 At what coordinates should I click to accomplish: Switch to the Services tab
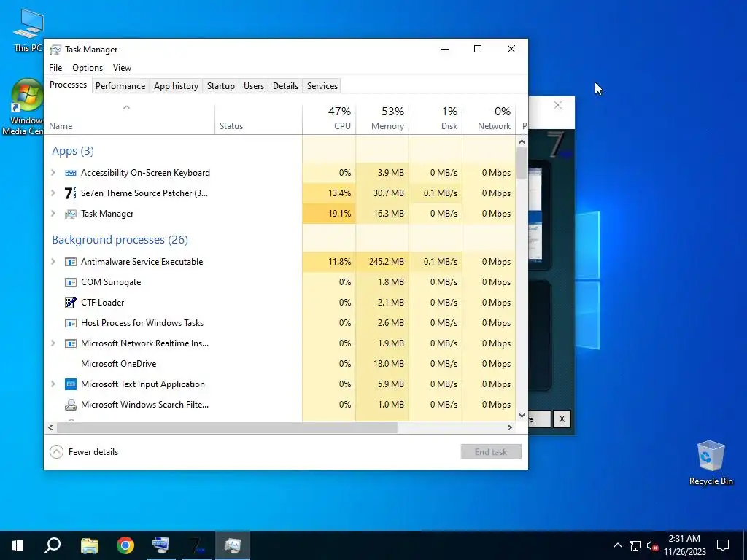point(322,86)
